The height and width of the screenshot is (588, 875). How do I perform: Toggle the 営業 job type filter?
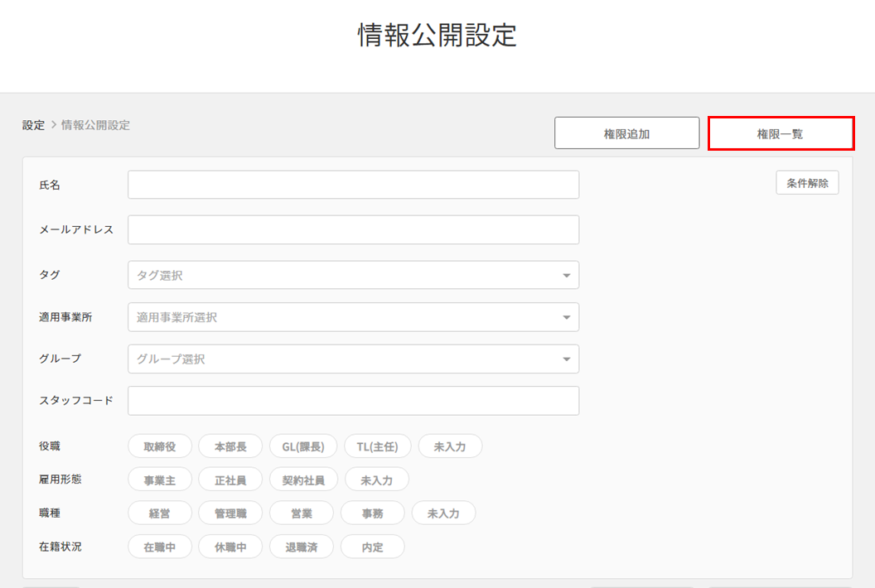pos(302,513)
